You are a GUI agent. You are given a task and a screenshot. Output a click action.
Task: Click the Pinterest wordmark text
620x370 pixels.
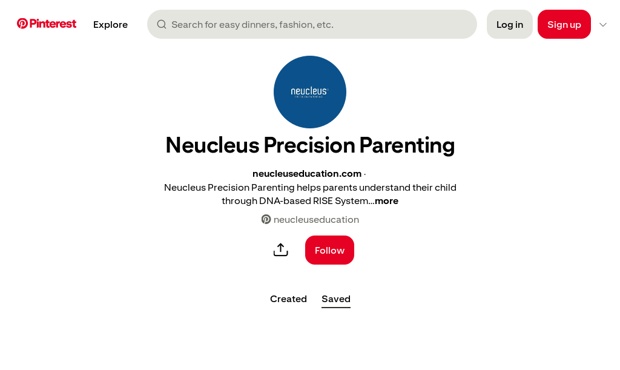[53, 24]
